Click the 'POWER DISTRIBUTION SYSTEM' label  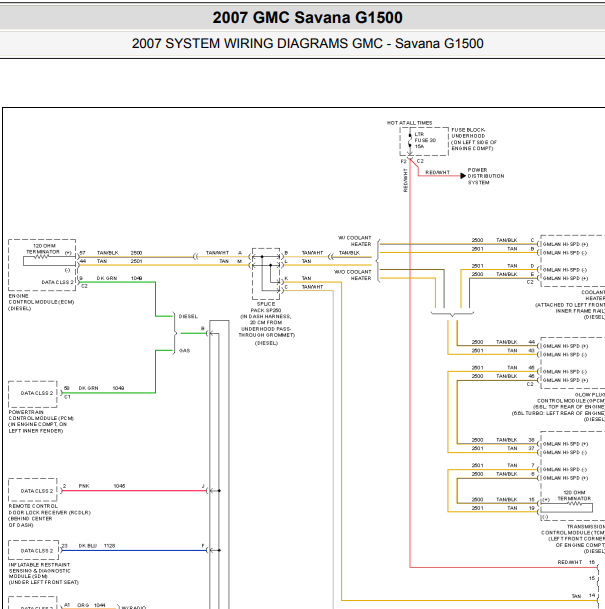(x=486, y=176)
